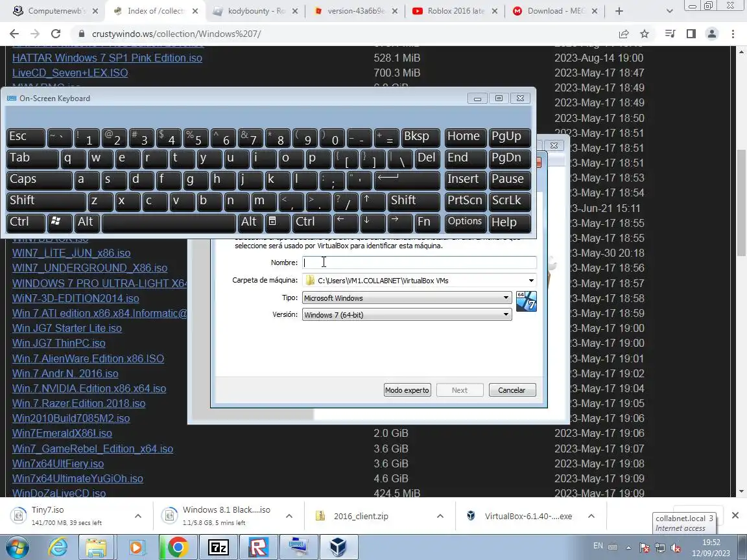Image resolution: width=747 pixels, height=560 pixels.
Task: Open a new browser tab
Action: pyautogui.click(x=619, y=11)
